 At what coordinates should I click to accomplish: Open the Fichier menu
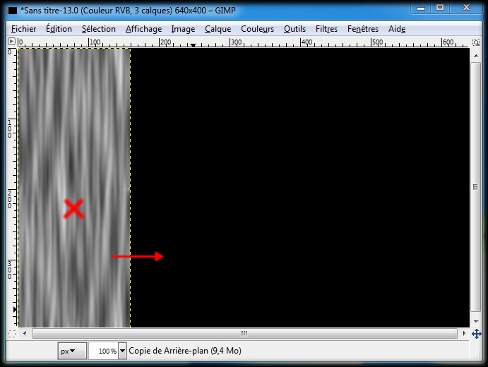(x=24, y=29)
